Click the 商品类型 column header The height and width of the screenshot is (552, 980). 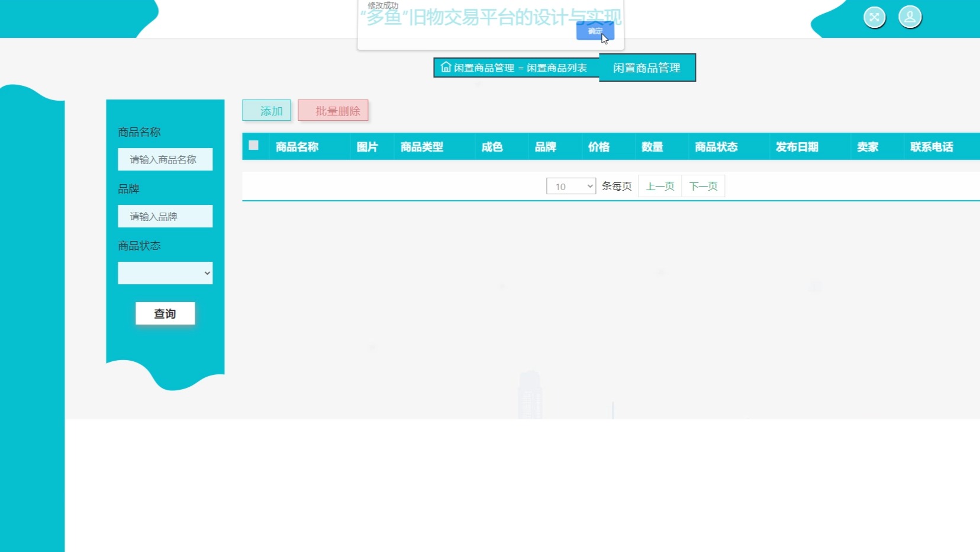click(x=422, y=147)
